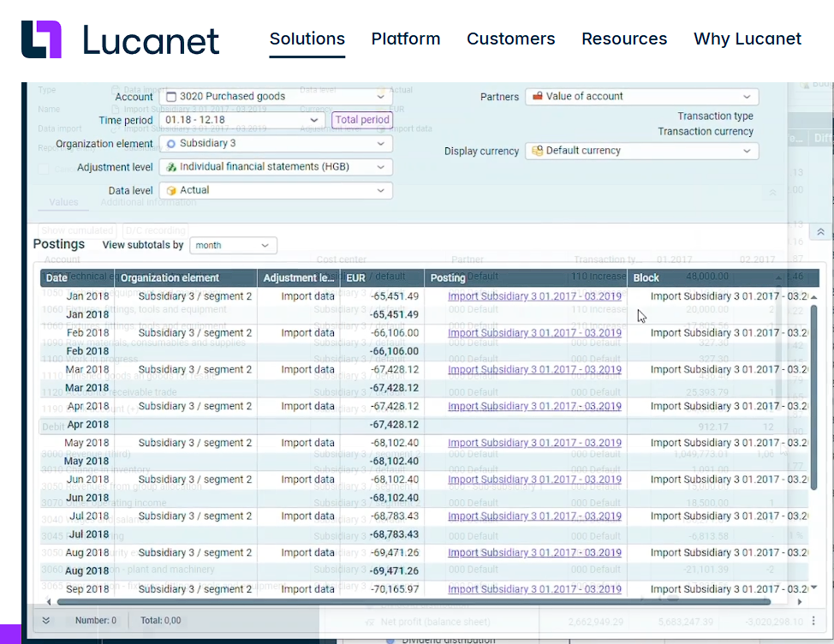Open the Resources menu

(x=624, y=39)
